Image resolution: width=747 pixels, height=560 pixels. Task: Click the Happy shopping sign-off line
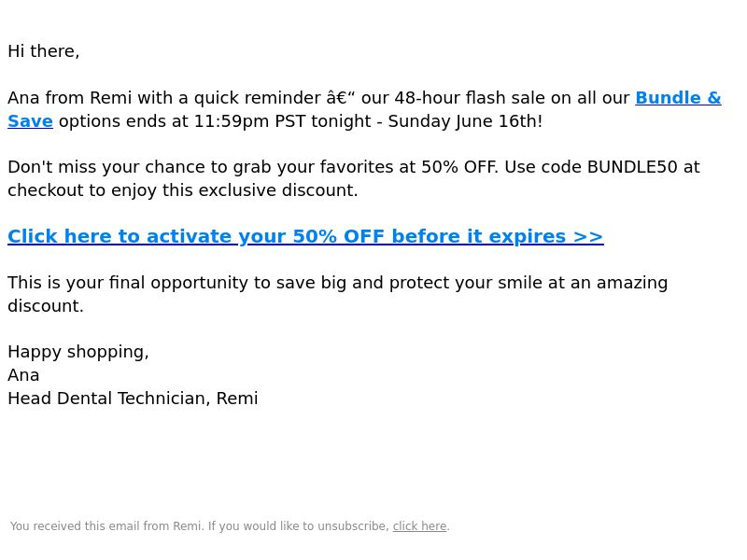point(78,352)
